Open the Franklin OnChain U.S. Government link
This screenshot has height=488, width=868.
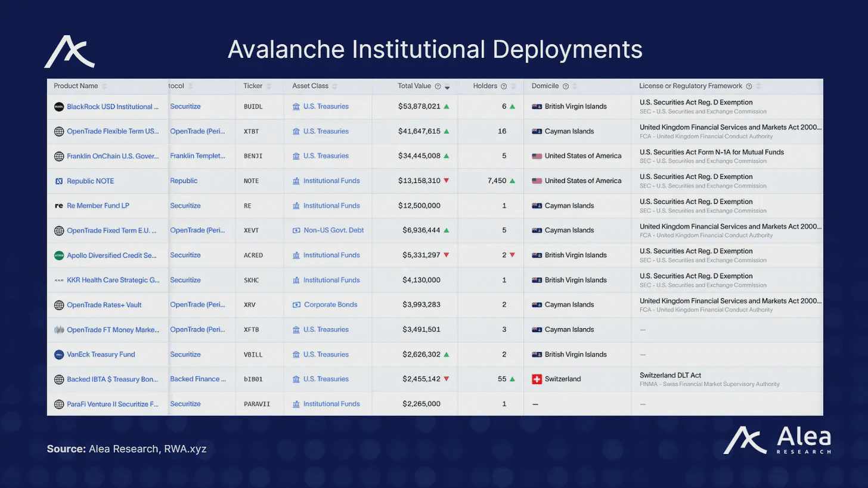[x=113, y=156]
